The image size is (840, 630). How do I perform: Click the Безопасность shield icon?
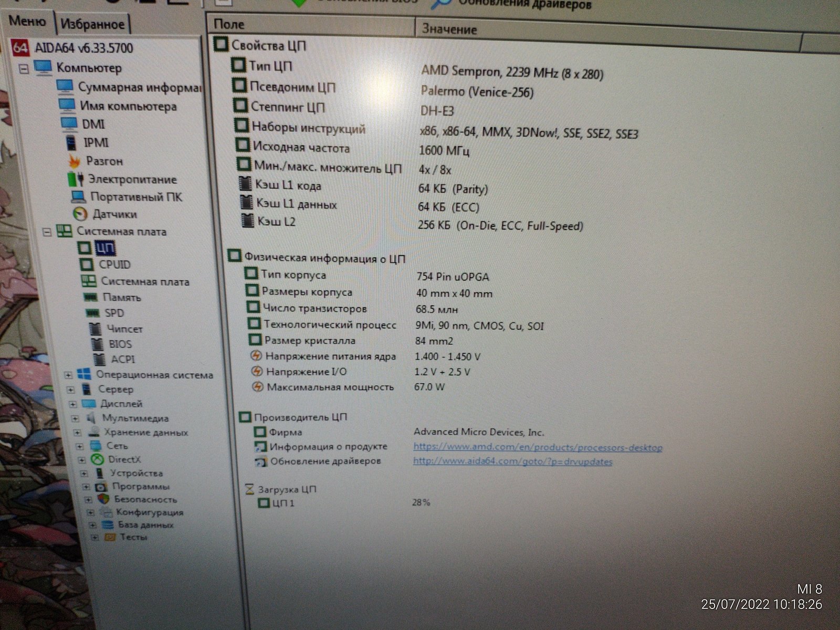[x=103, y=499]
